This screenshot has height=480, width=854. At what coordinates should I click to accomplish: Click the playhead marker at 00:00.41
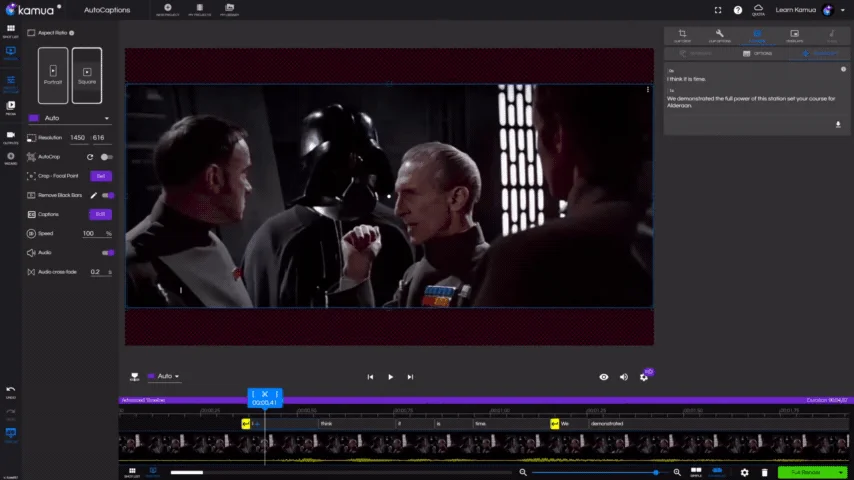click(x=265, y=398)
